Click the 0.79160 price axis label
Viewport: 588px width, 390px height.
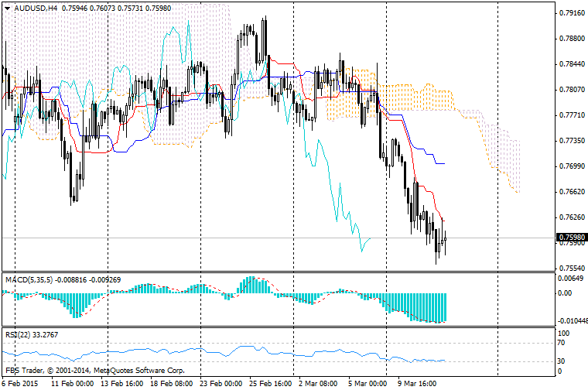tap(571, 13)
